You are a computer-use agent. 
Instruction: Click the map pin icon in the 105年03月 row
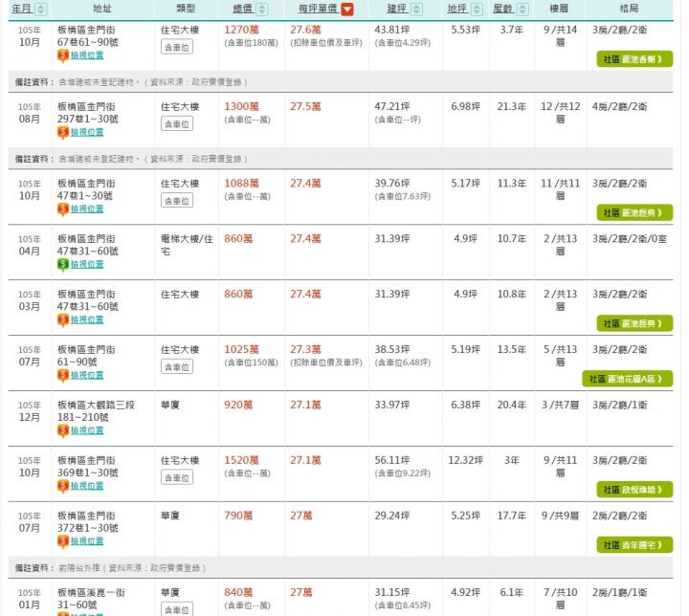(63, 320)
